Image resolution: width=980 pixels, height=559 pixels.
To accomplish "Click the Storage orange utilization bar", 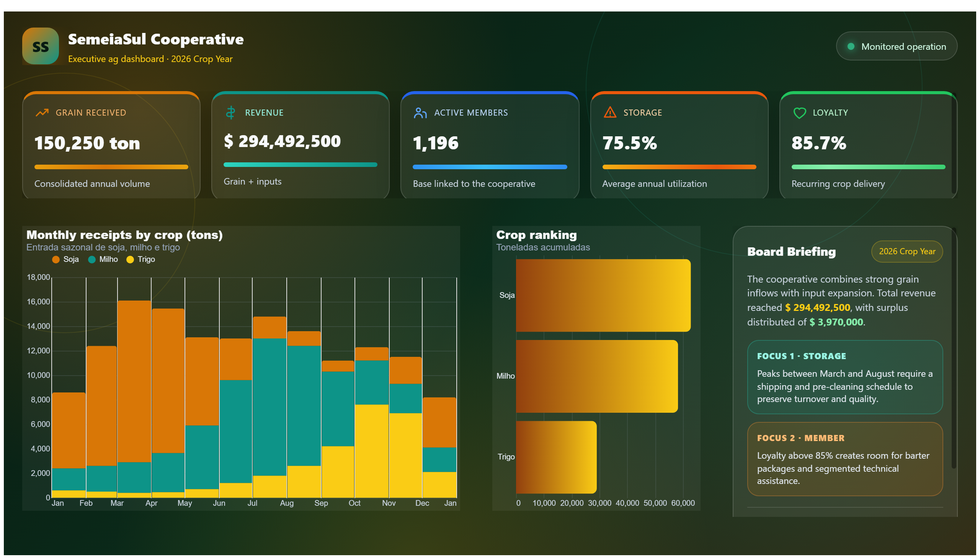I will click(x=679, y=167).
